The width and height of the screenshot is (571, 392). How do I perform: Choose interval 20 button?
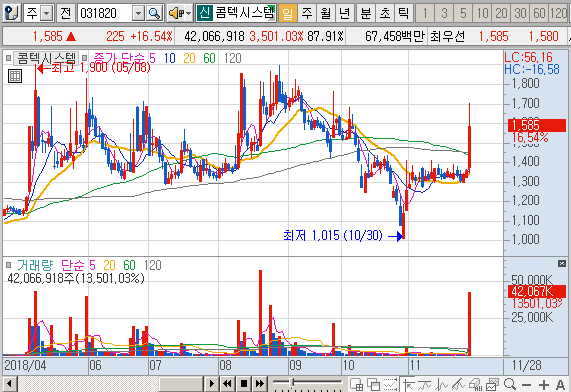(x=501, y=14)
